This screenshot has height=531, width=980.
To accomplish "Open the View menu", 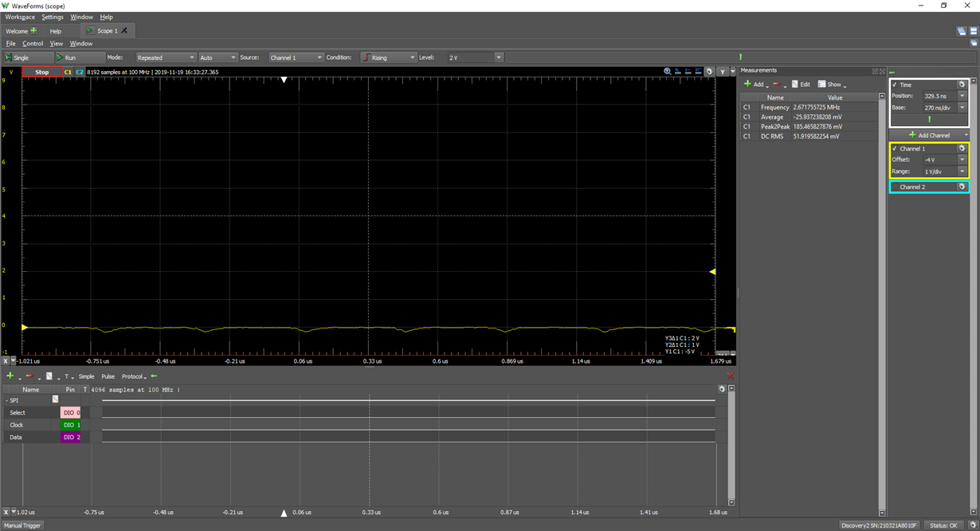I will coord(57,44).
